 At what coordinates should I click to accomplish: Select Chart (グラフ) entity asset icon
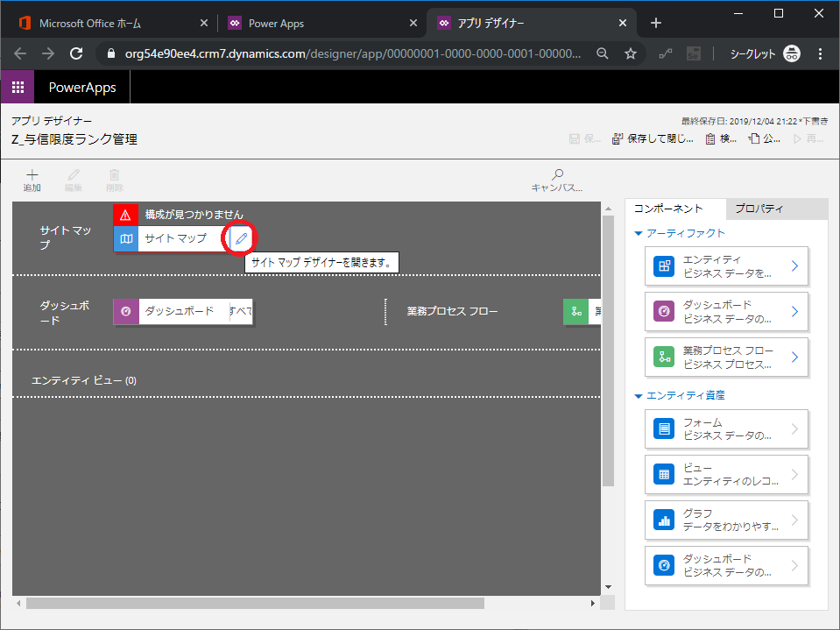[664, 520]
